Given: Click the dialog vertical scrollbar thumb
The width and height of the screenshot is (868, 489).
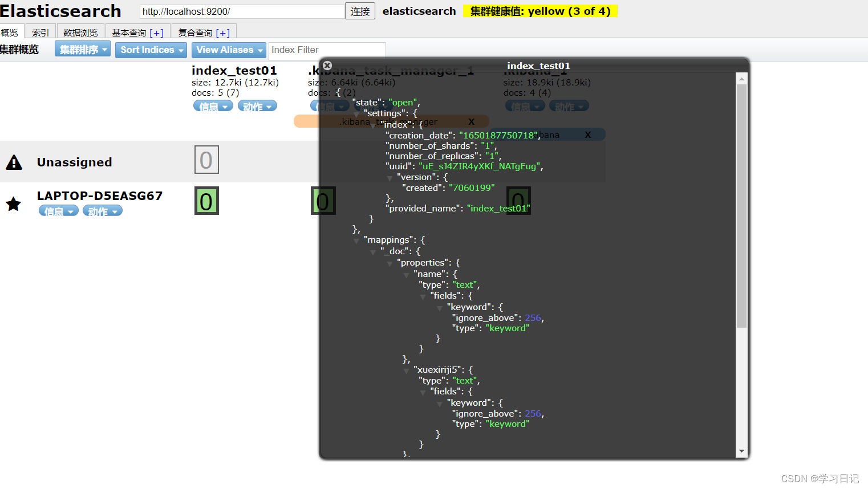Looking at the screenshot, I should pos(741,206).
